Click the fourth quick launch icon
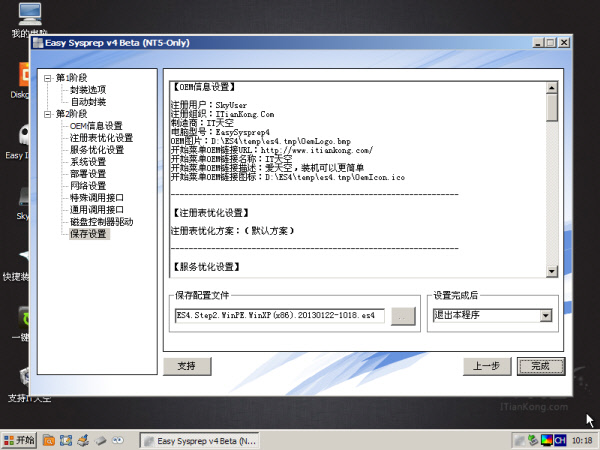The image size is (600, 450). (101, 440)
